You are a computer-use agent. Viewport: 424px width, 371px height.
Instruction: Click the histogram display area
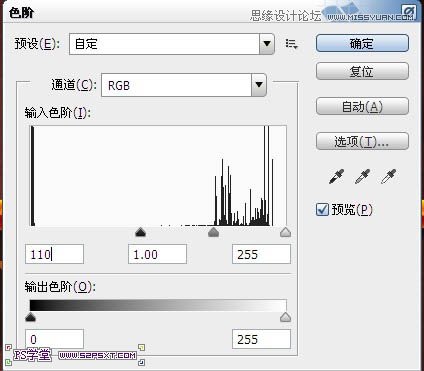click(x=158, y=176)
